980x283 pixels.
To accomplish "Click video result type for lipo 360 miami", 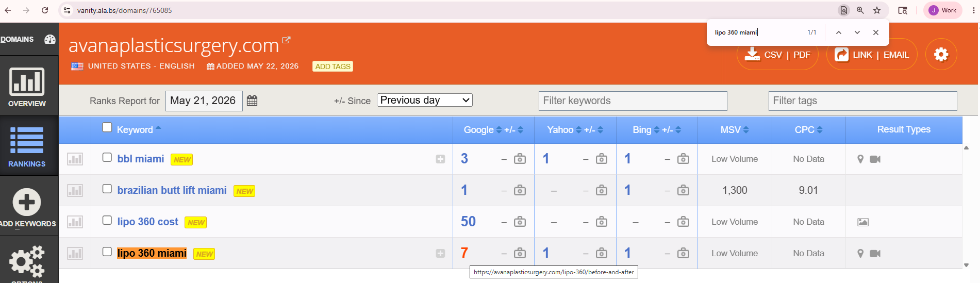I will [875, 254].
